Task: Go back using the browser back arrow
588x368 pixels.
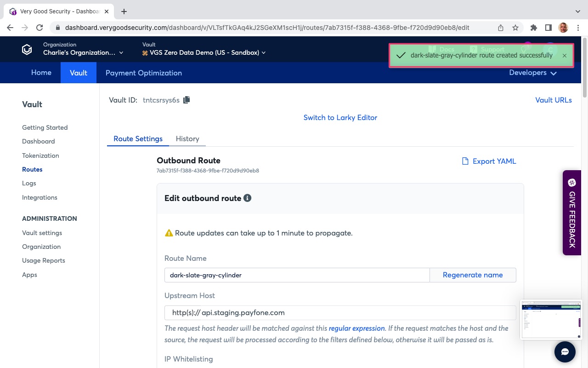Action: [10, 28]
